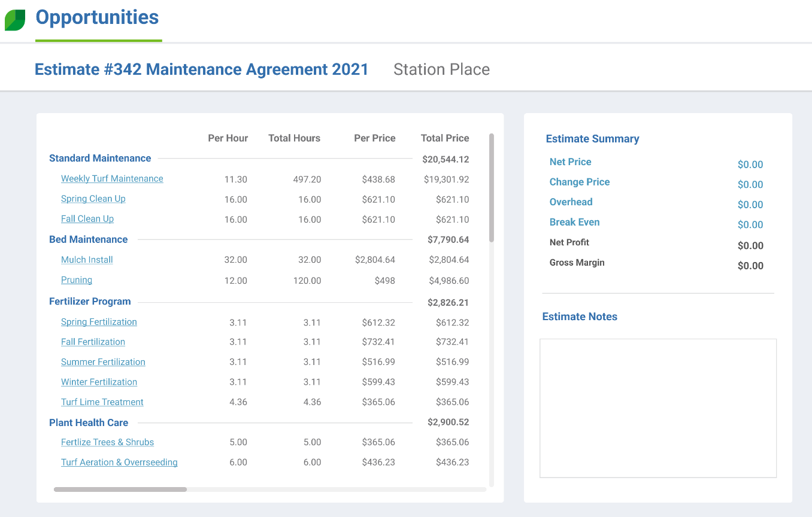This screenshot has width=812, height=517.
Task: Click the Bed Maintenance section heading
Action: [x=89, y=239]
